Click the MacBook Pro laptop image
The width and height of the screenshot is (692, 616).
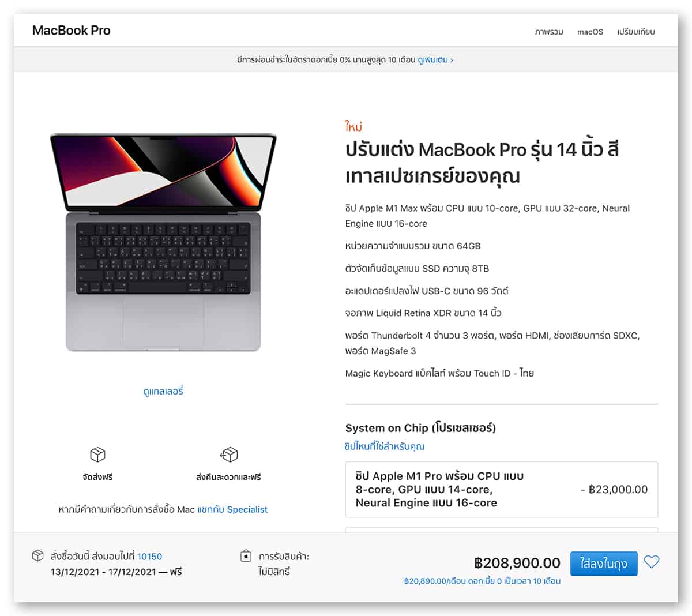click(163, 242)
